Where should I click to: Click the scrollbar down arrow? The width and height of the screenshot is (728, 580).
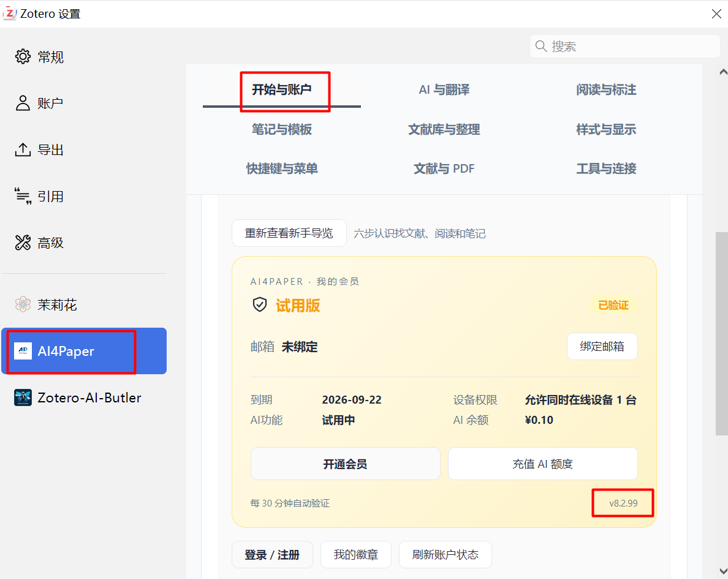pyautogui.click(x=722, y=571)
